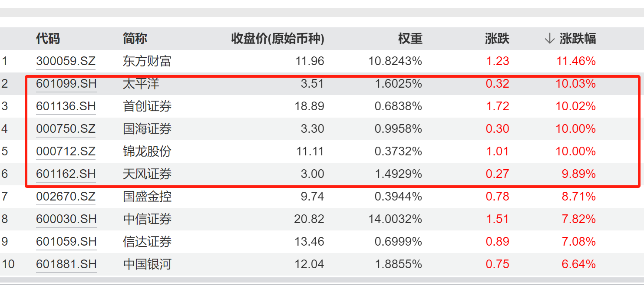This screenshot has width=644, height=286.
Task: Sort by 收盘价(原始币种) header
Action: coord(278,39)
